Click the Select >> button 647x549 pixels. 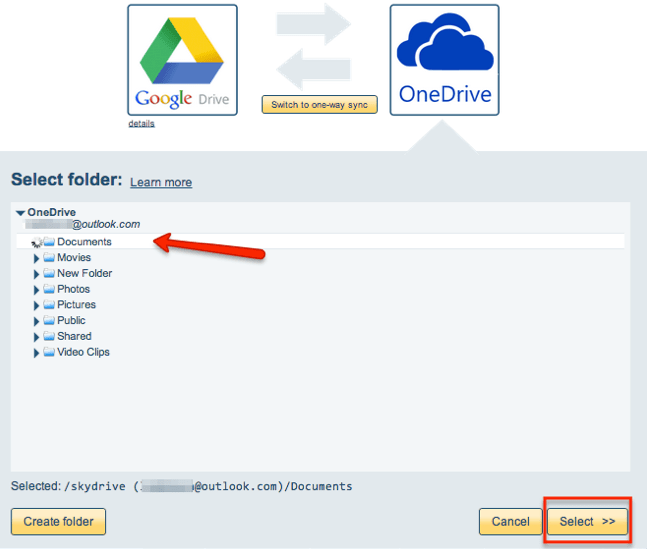587,521
